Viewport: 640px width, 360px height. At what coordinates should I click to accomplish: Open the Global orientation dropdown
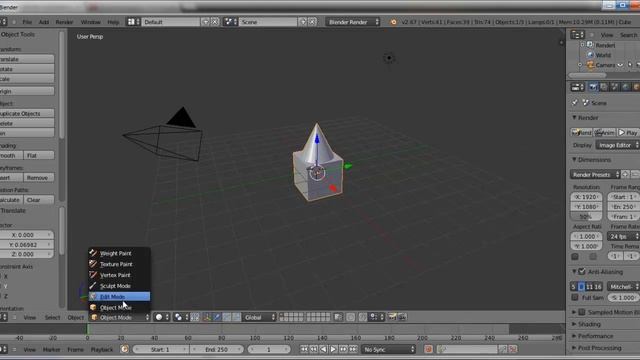coord(260,317)
